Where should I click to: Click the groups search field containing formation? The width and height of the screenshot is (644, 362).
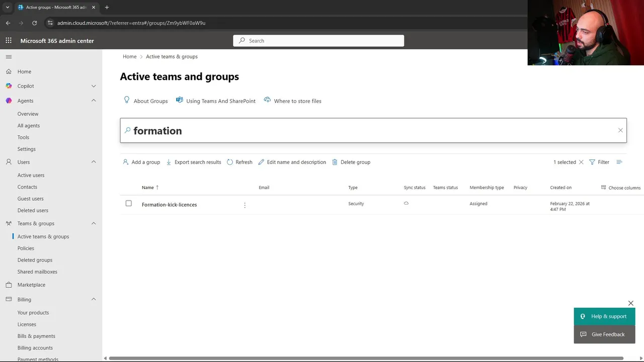(x=373, y=130)
